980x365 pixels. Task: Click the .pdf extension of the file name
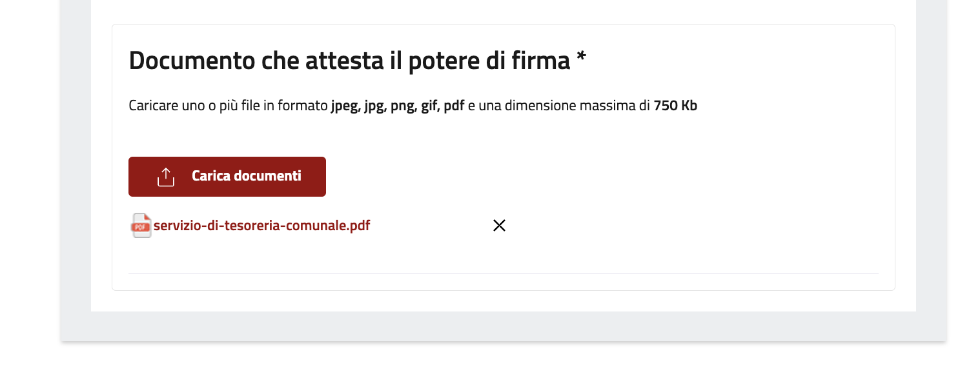click(358, 226)
